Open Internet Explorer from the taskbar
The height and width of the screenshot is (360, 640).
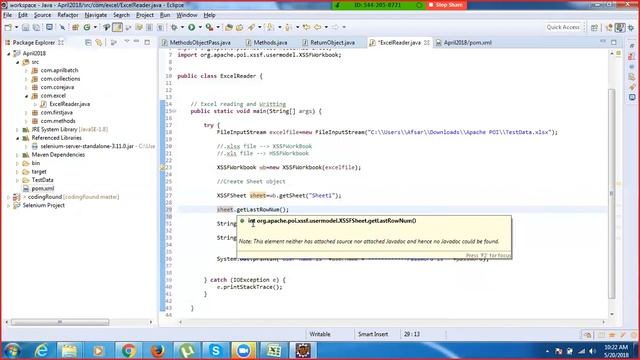point(42,351)
